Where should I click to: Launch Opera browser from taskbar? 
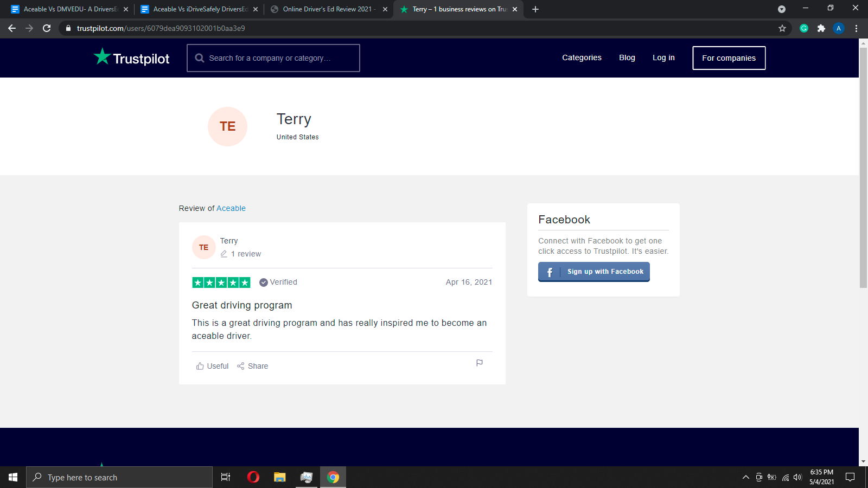[253, 477]
